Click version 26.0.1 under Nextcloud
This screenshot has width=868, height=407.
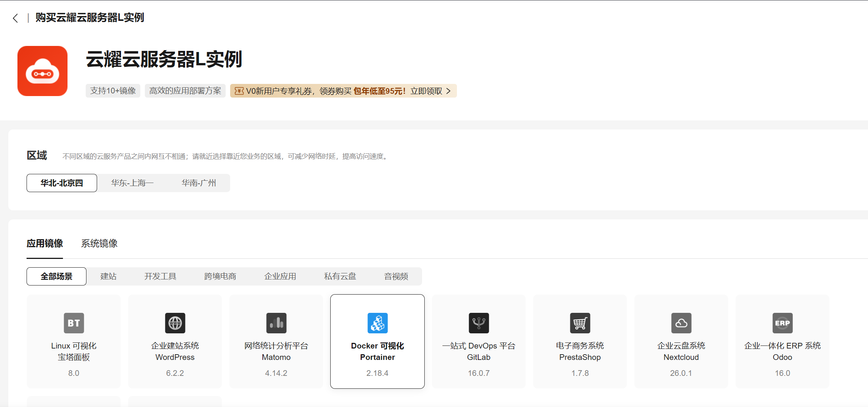click(x=681, y=373)
